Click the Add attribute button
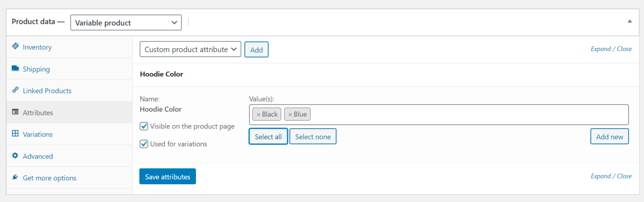Image resolution: width=644 pixels, height=202 pixels. pyautogui.click(x=257, y=49)
